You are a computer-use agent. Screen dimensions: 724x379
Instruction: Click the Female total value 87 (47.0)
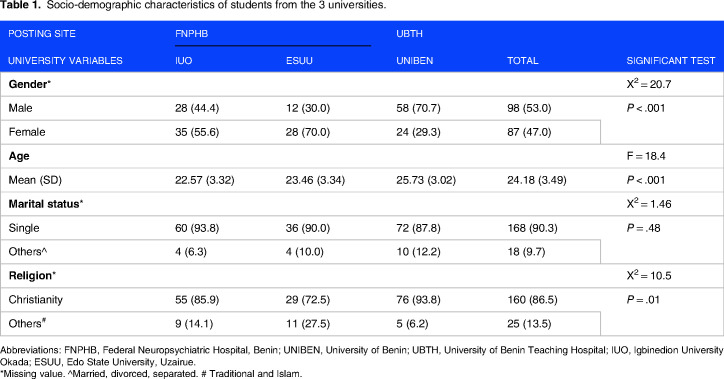[x=529, y=132]
